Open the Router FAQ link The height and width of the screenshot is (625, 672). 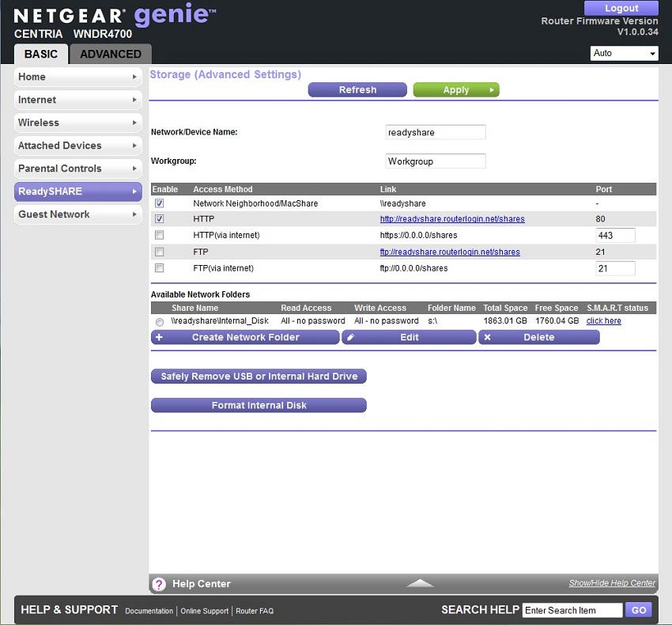[x=255, y=611]
